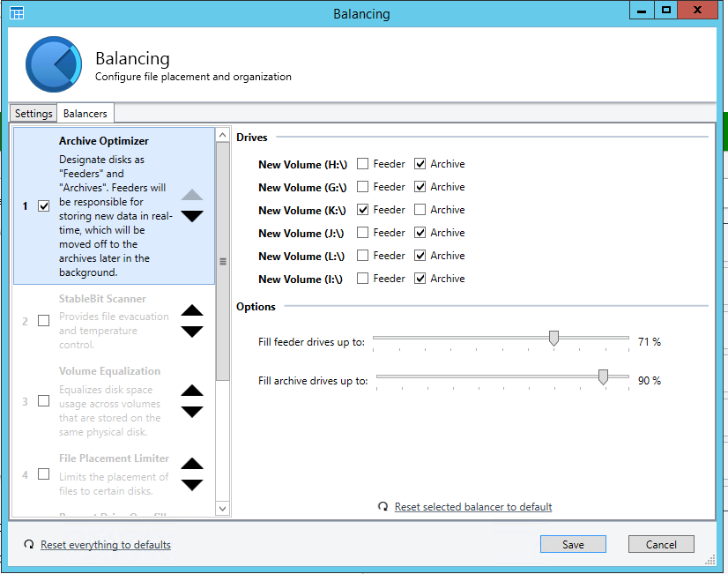Move StableBit Scanner balancer down

(192, 332)
